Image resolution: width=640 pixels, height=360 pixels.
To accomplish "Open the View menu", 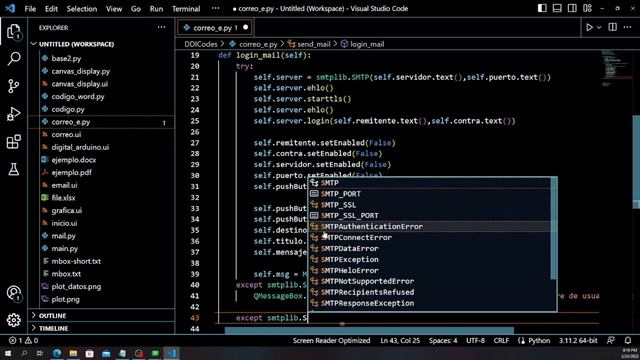I will 114,9.
